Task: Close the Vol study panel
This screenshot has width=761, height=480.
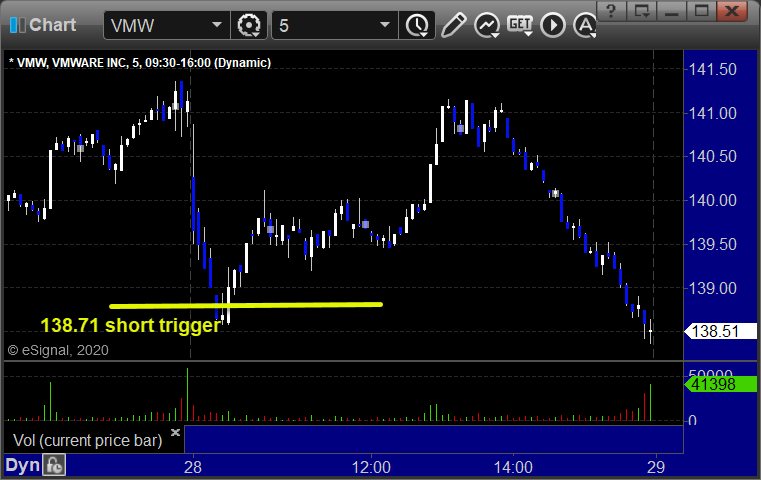Action: coord(175,432)
